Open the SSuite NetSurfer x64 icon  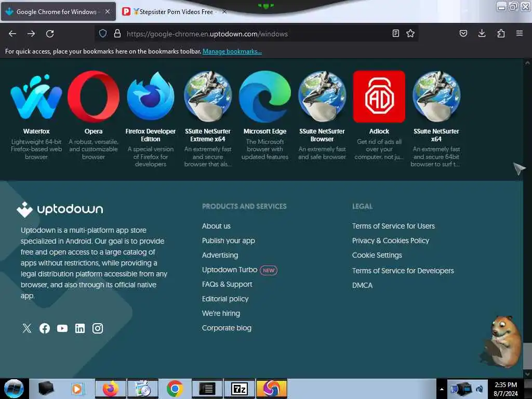(436, 97)
